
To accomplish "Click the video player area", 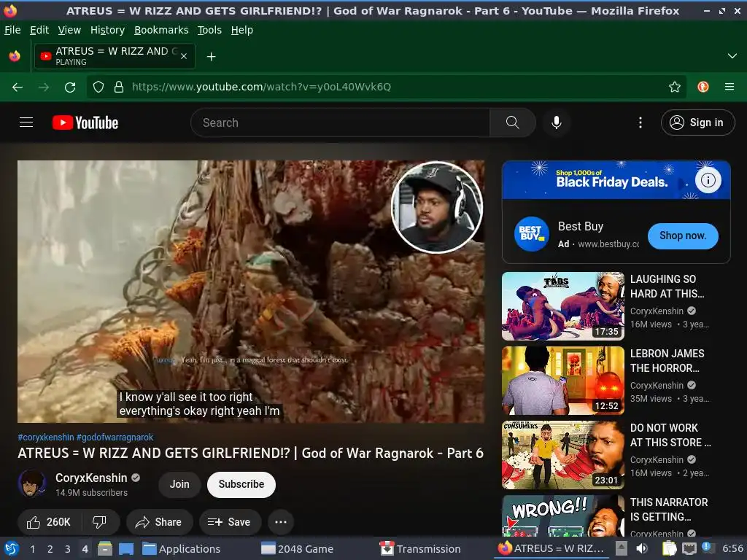I will coord(251,292).
